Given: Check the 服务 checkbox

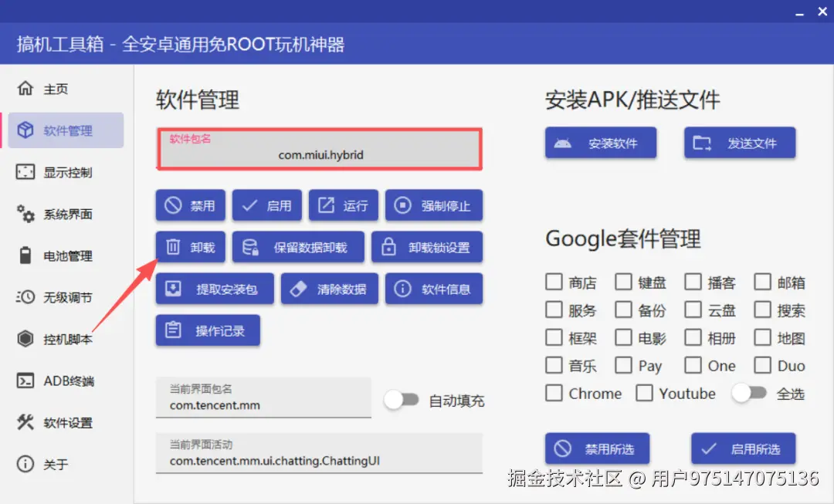Looking at the screenshot, I should (x=554, y=310).
